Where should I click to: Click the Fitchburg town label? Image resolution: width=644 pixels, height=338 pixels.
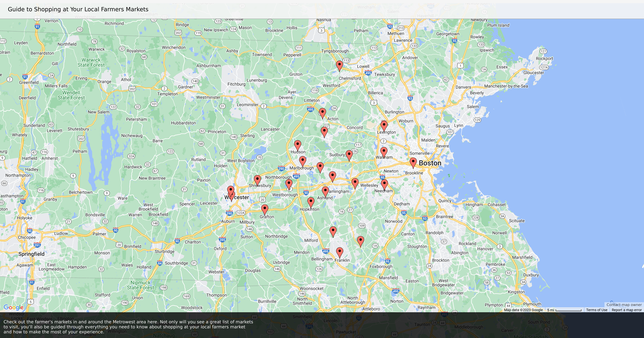tap(236, 84)
